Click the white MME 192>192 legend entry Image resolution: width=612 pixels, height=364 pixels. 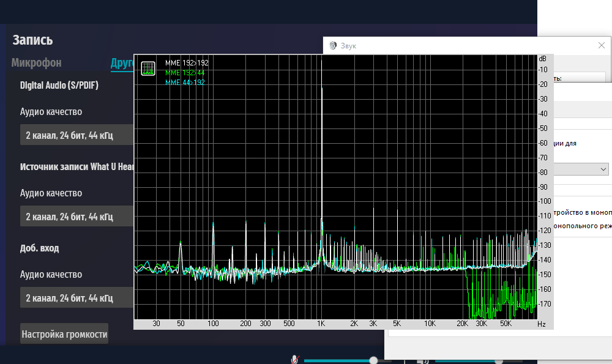[x=187, y=63]
